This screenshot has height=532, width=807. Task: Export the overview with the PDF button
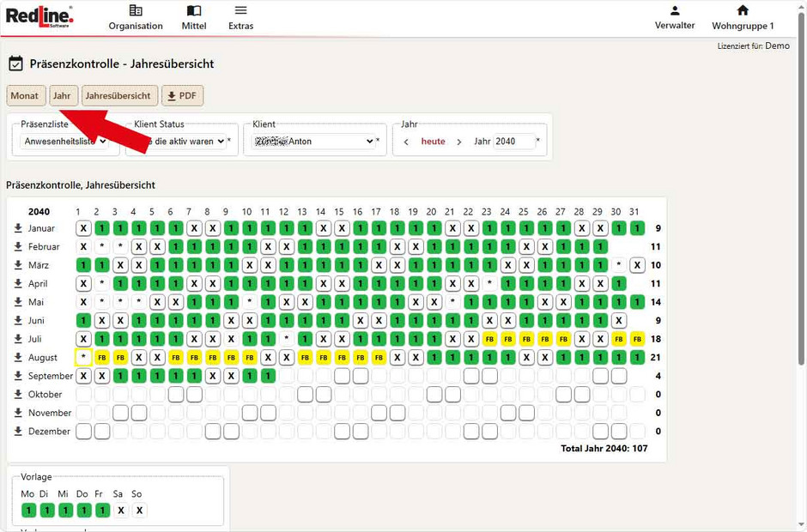[182, 96]
